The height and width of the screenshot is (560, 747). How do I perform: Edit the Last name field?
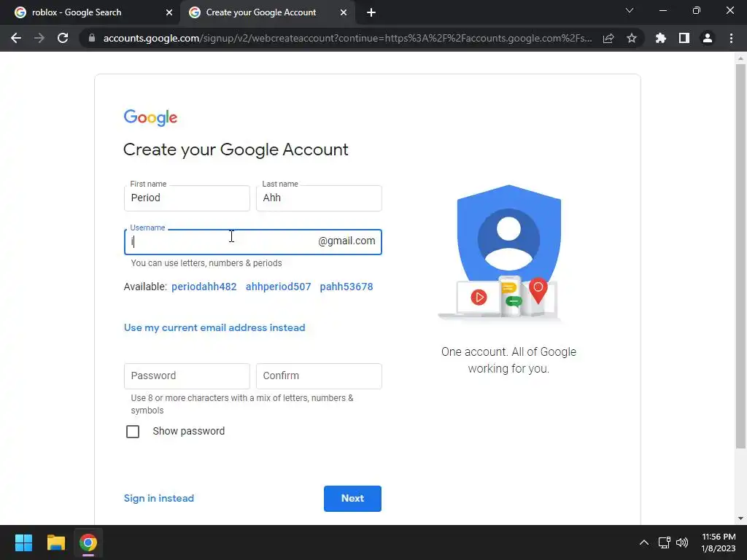319,198
